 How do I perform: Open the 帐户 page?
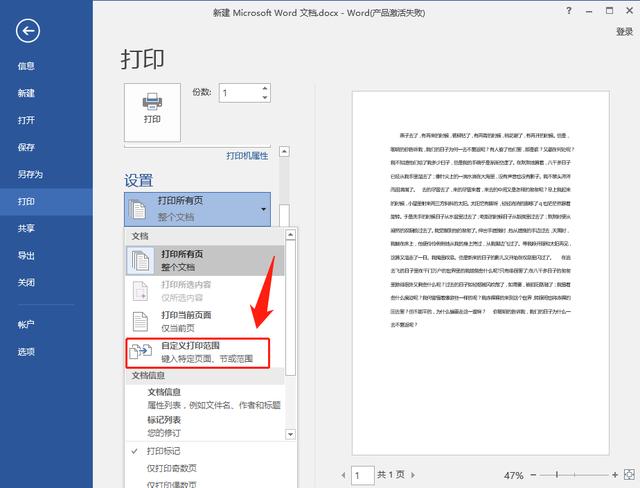26,325
